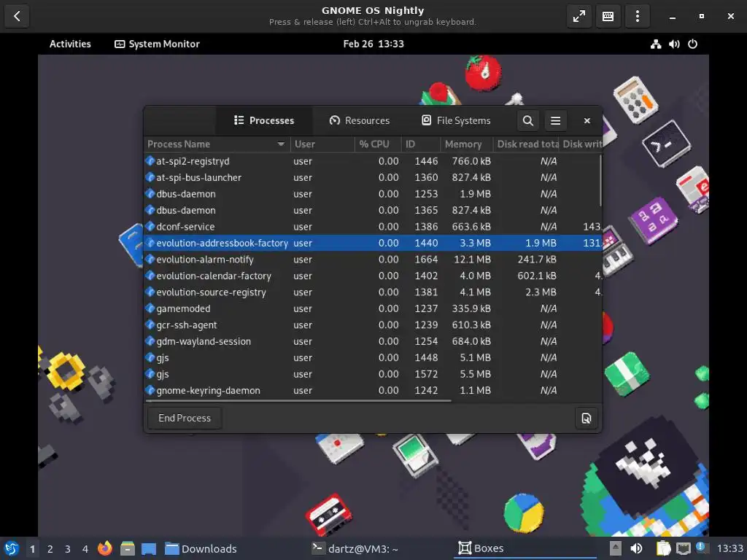Close the System Monitor window
The height and width of the screenshot is (560, 747).
click(x=587, y=120)
